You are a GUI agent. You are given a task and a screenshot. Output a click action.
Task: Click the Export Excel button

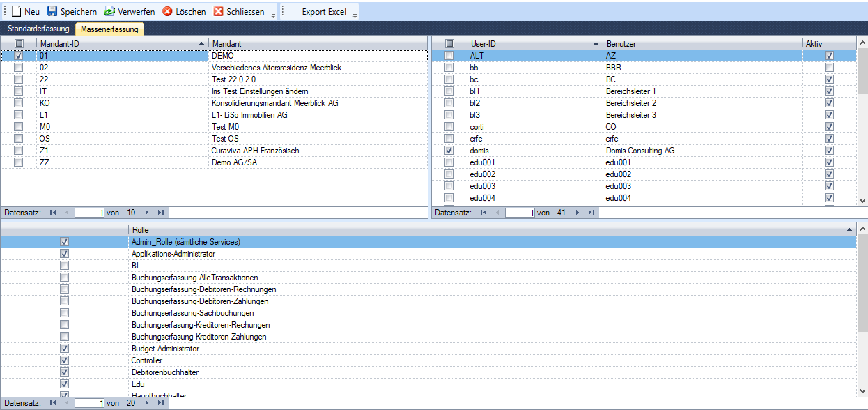coord(323,12)
